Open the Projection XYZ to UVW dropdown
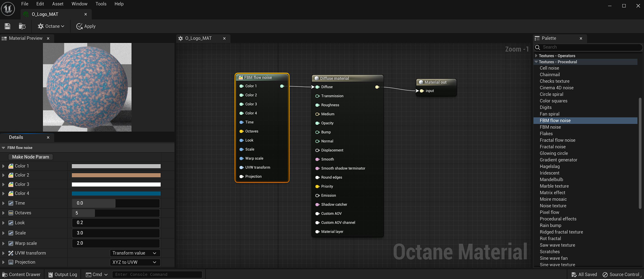Viewport: 644px width, 279px height. (135, 262)
